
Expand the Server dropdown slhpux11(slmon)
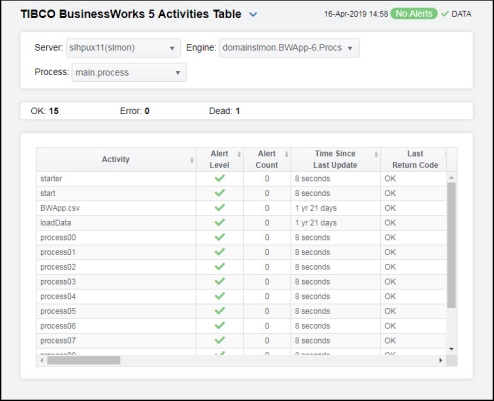click(123, 48)
